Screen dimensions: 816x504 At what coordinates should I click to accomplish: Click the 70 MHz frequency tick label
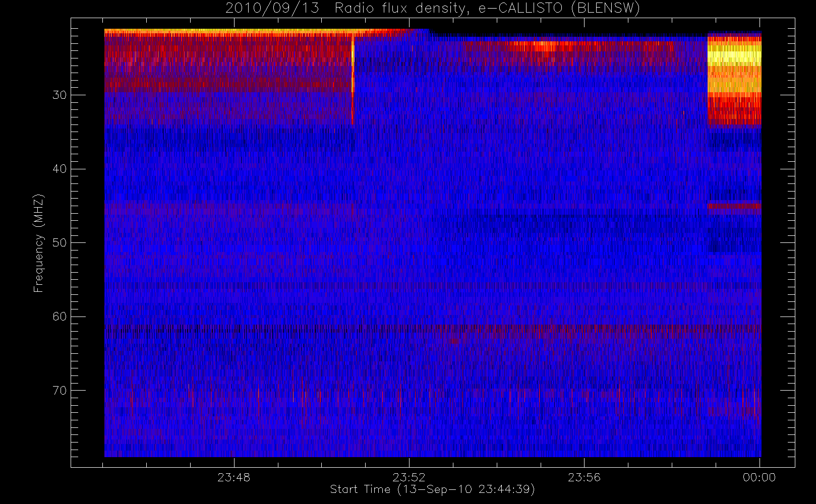60,391
